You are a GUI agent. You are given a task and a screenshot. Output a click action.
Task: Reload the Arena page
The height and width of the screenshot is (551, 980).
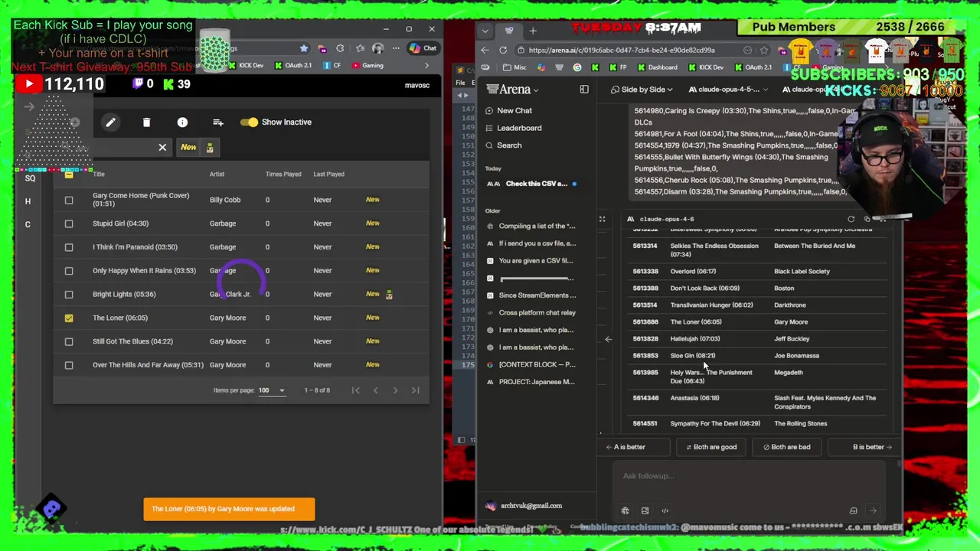pyautogui.click(x=503, y=51)
